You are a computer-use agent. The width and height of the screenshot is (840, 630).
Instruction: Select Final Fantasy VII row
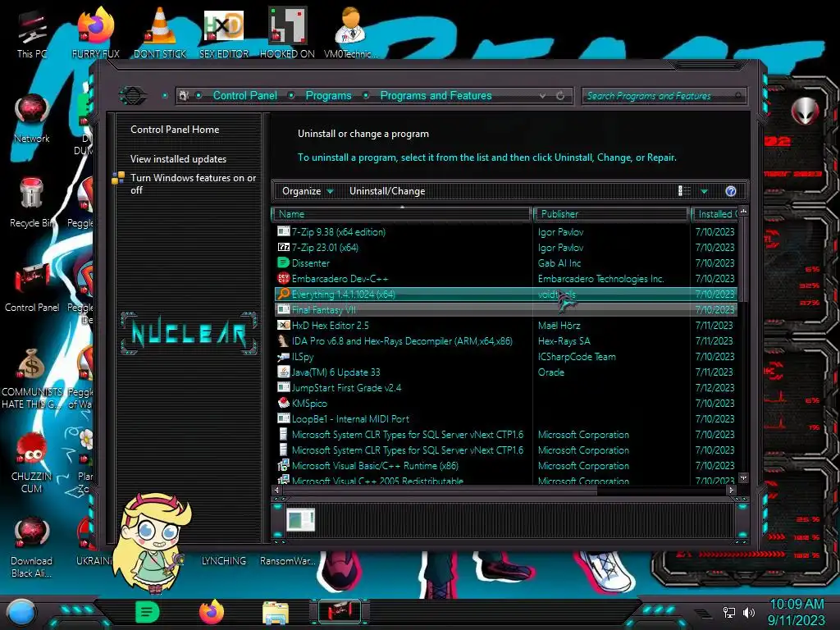coord(505,309)
